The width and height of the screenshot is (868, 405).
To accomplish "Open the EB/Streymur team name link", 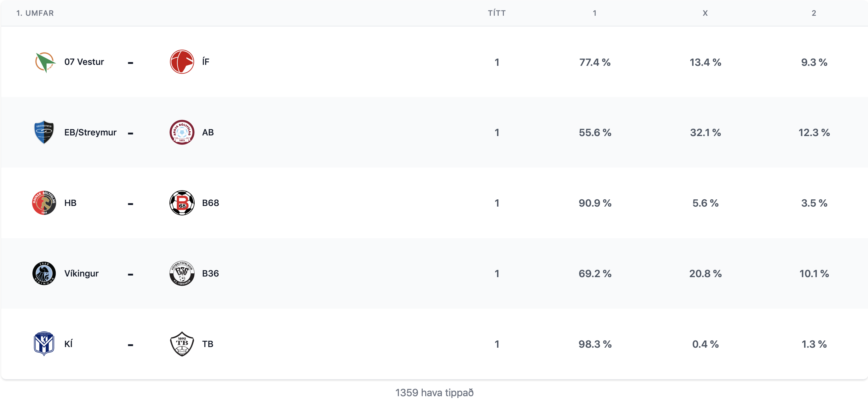I will pyautogui.click(x=90, y=132).
